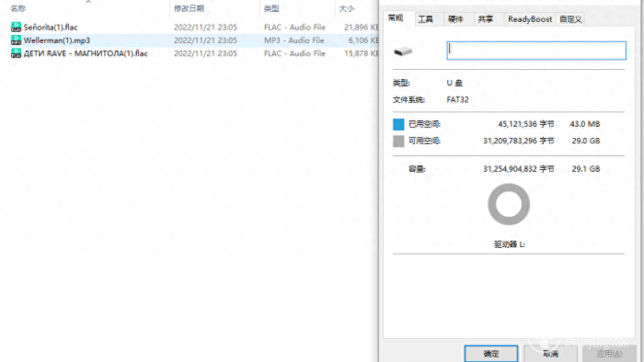Click the 29.0 GB free value
Viewport: 644px width, 362px height.
click(x=586, y=141)
